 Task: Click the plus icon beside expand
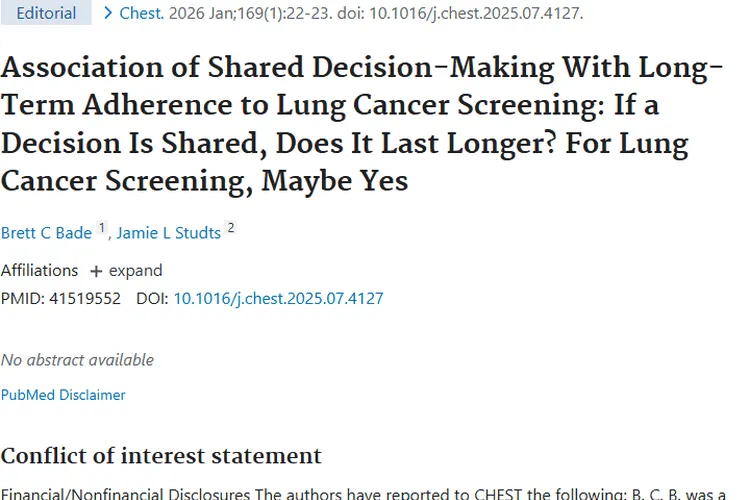96,271
